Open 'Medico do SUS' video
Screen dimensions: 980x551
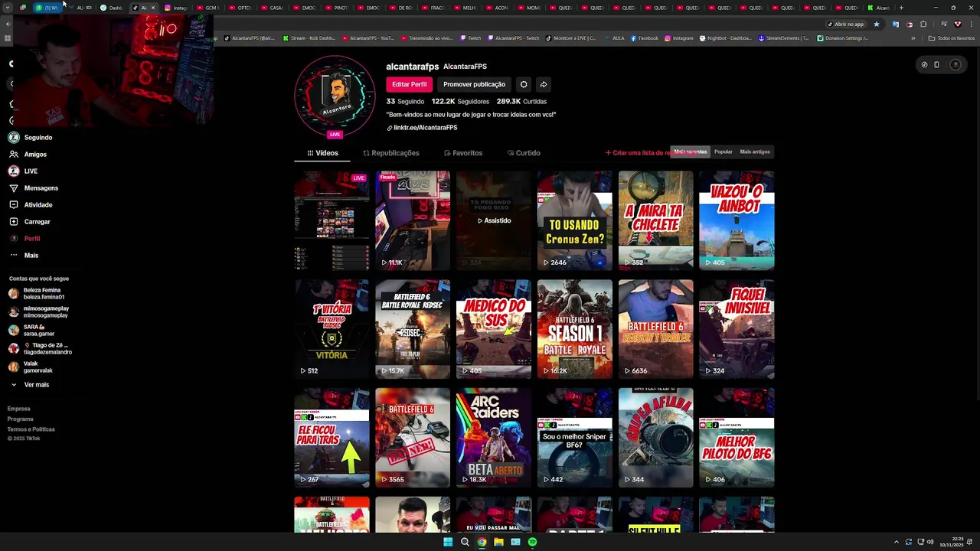pos(494,329)
